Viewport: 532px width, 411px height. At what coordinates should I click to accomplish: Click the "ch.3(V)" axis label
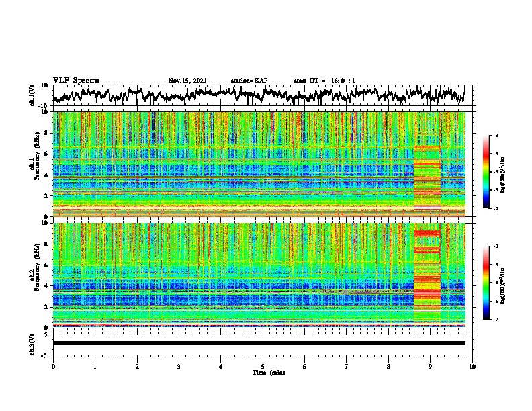[32, 345]
